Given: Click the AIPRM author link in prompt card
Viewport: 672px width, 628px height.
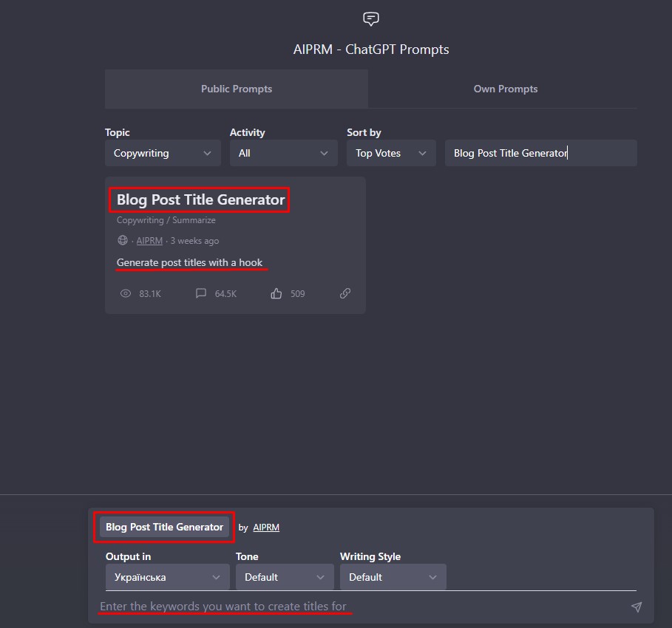Looking at the screenshot, I should (x=149, y=241).
